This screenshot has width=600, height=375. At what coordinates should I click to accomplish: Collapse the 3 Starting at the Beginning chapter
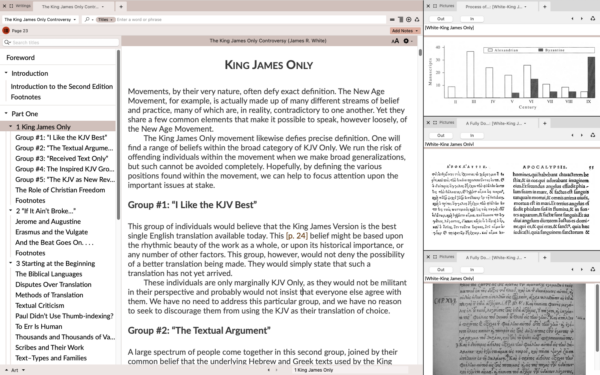(x=11, y=263)
